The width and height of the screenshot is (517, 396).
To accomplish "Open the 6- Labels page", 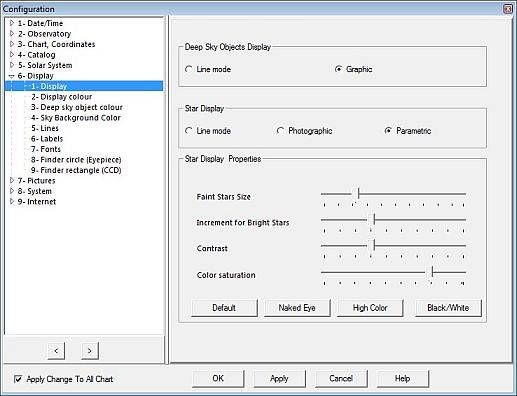I will pos(47,139).
